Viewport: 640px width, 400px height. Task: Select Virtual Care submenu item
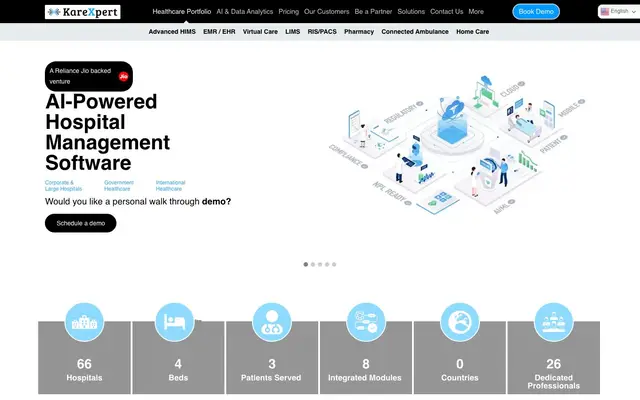tap(260, 31)
